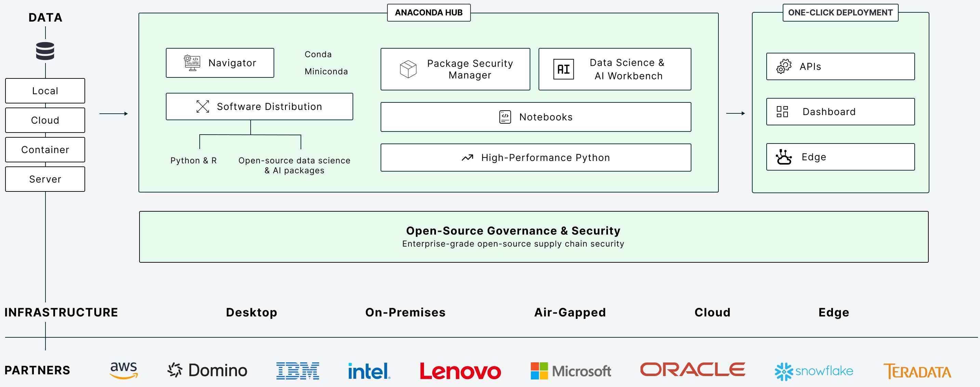The height and width of the screenshot is (387, 980).
Task: Click the Package Security Manager box icon
Action: pyautogui.click(x=408, y=69)
